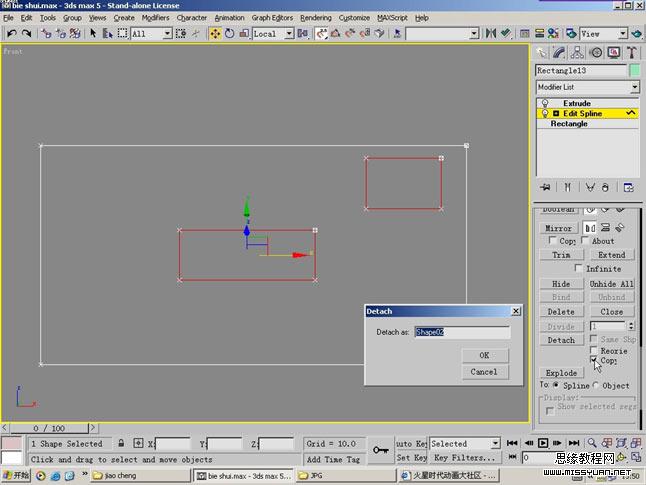Click the Unhide All button
This screenshot has width=646, height=485.
(611, 284)
